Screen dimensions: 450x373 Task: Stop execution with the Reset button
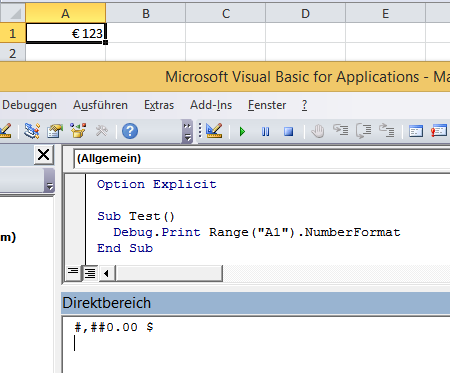[x=289, y=131]
